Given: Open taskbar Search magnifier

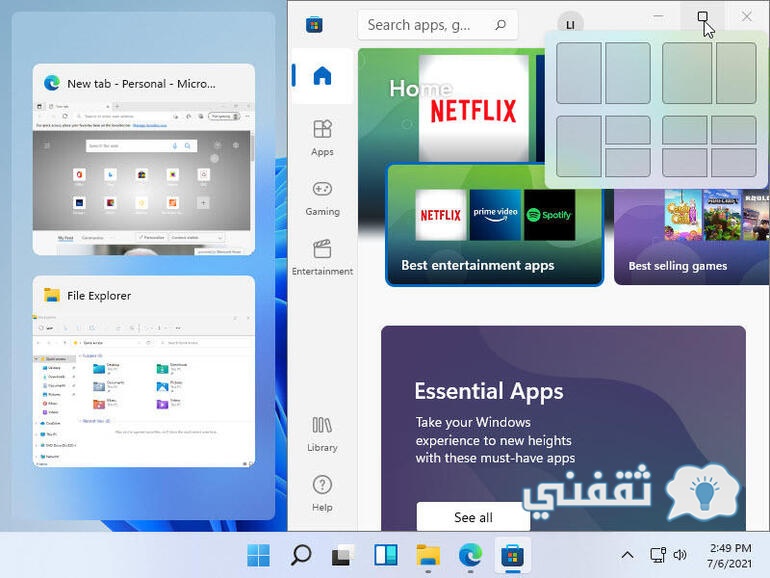Looking at the screenshot, I should [x=301, y=555].
